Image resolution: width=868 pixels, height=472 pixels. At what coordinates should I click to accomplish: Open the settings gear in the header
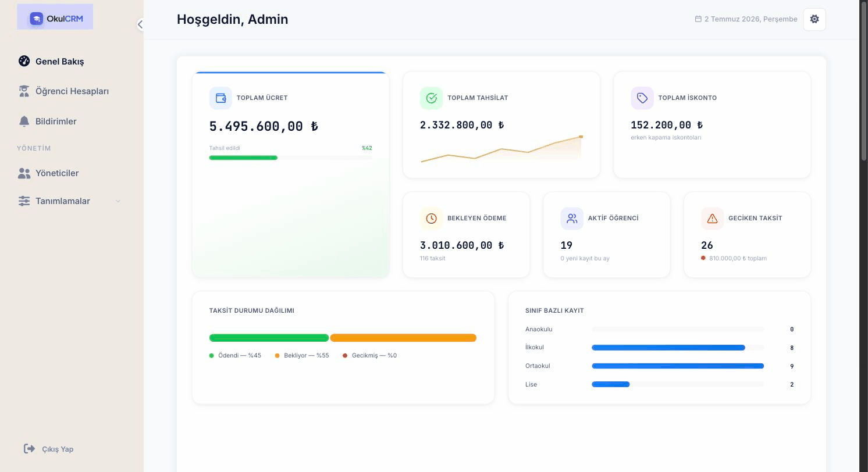tap(814, 19)
